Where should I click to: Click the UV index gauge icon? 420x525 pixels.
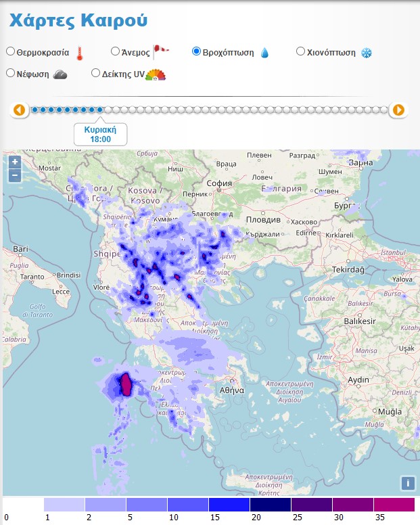click(x=156, y=75)
